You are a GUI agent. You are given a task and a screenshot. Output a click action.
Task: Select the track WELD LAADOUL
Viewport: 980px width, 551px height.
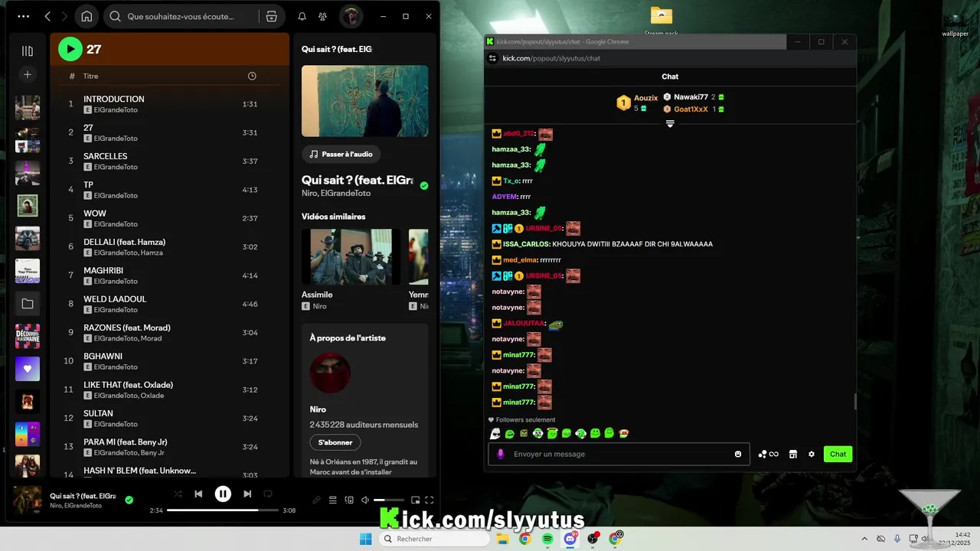click(x=115, y=298)
